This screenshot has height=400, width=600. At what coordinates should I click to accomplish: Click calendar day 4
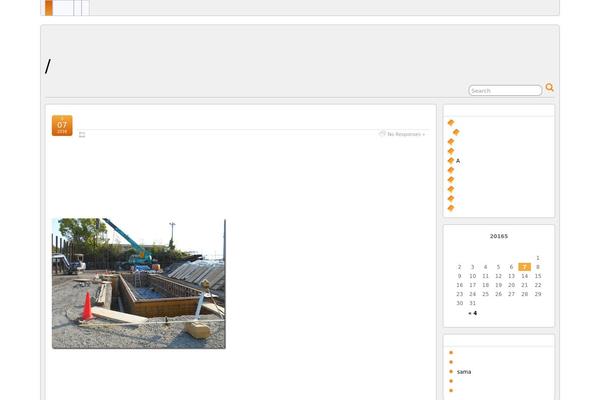pos(486,267)
